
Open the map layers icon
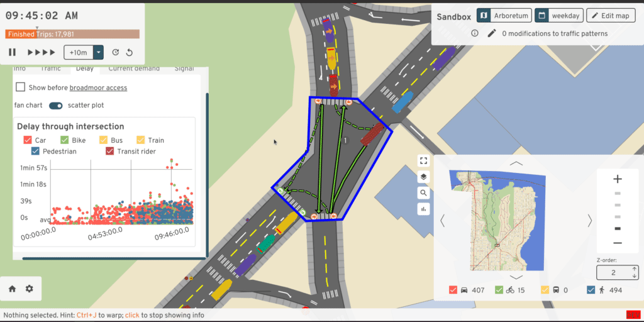tap(424, 177)
